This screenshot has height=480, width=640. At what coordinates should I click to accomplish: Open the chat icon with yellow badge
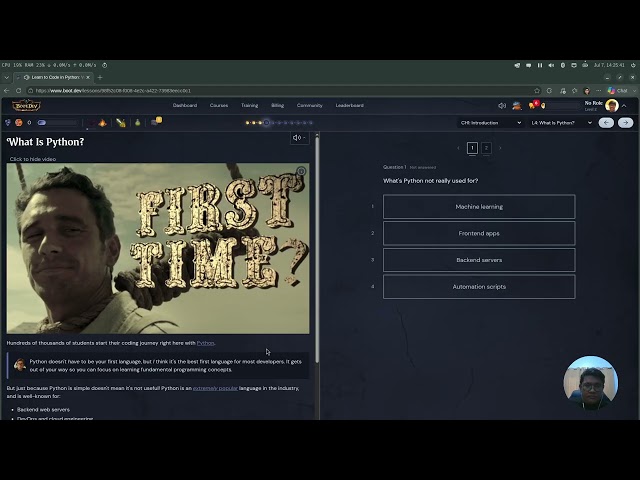coord(156,121)
